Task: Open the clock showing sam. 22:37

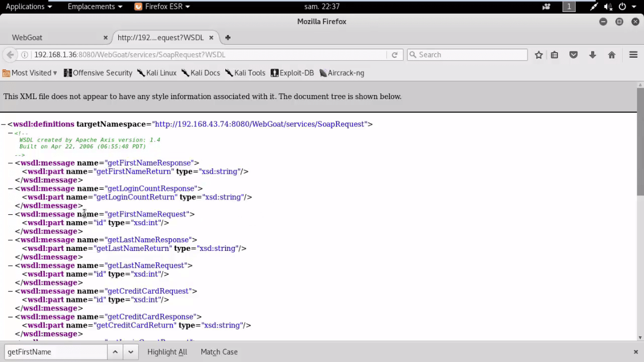Action: tap(322, 6)
